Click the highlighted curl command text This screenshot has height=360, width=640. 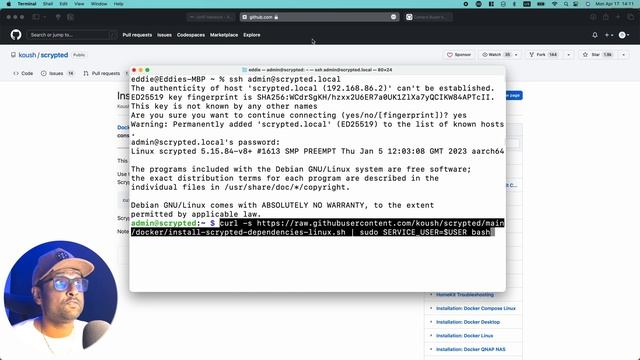click(318, 228)
